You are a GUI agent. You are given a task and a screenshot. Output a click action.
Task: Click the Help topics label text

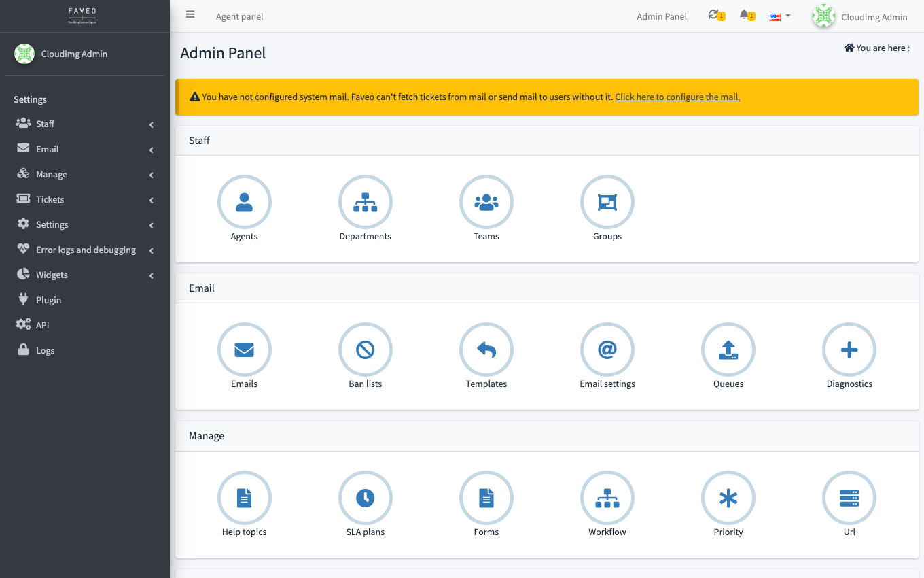[244, 532]
